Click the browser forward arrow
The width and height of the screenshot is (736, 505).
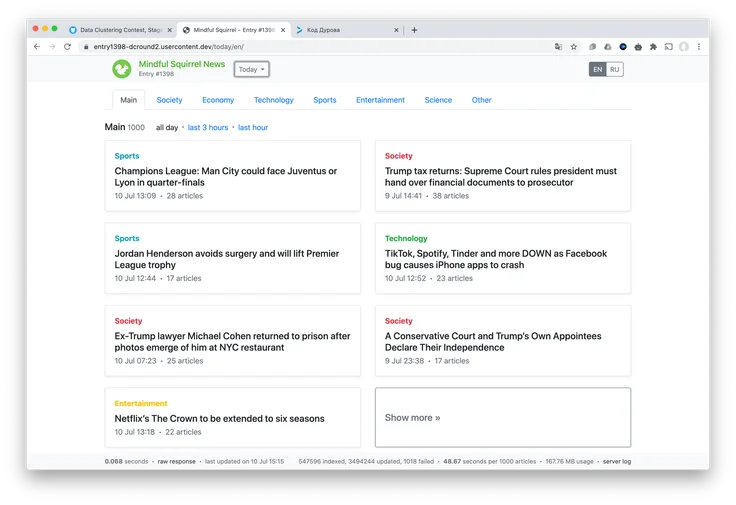(x=52, y=46)
